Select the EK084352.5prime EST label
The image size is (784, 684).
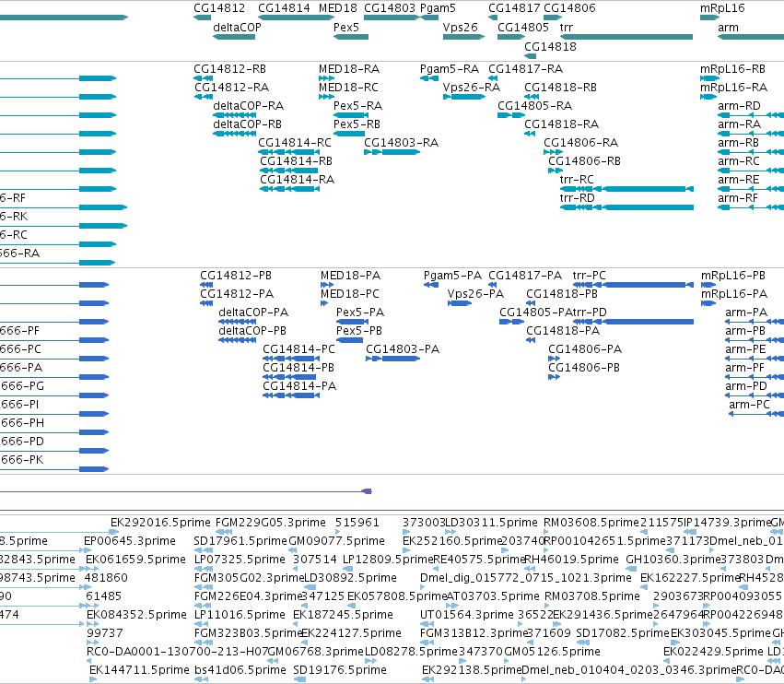pyautogui.click(x=136, y=615)
